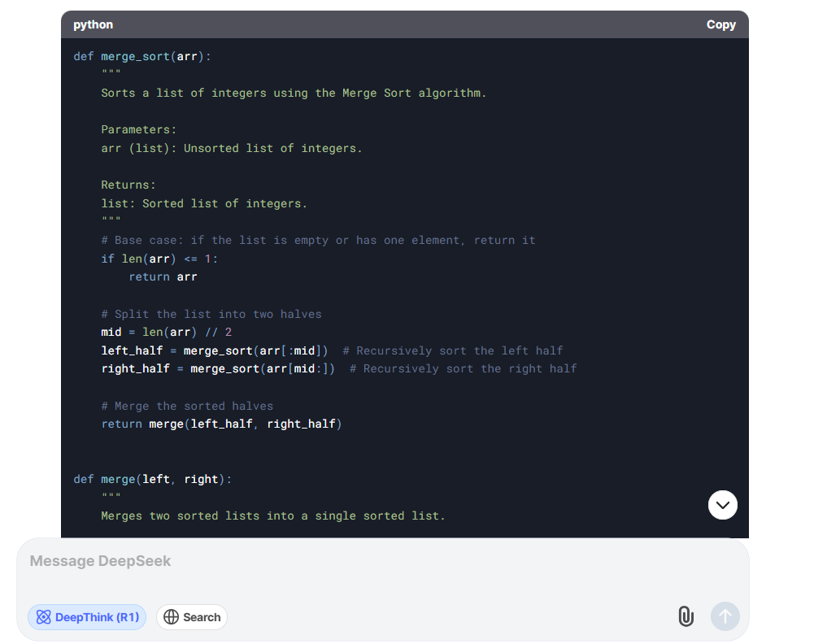Copy the python code block
Viewport: 814px width, 644px height.
point(720,25)
